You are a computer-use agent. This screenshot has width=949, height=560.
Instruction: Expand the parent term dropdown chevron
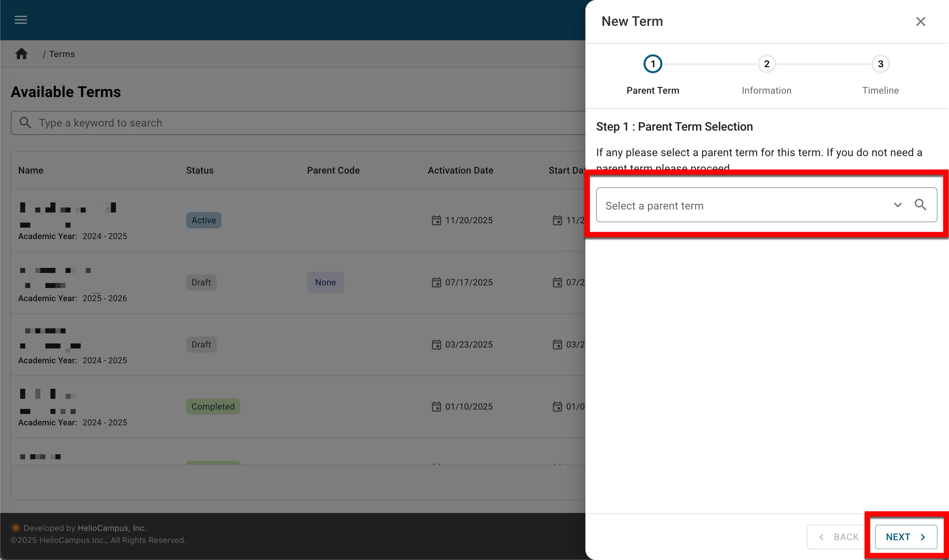tap(898, 205)
